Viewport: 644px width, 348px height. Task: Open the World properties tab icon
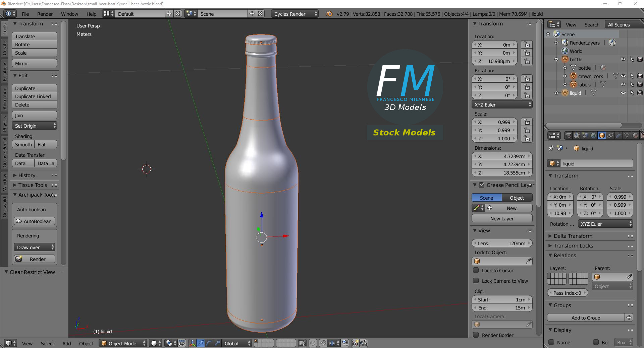pyautogui.click(x=593, y=136)
